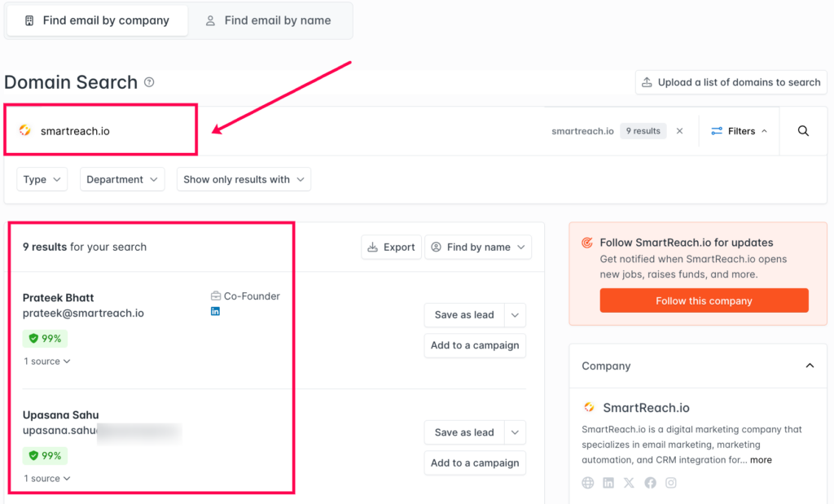Image resolution: width=834 pixels, height=504 pixels.
Task: Add Upasana Sahu to a campaign
Action: pos(475,462)
